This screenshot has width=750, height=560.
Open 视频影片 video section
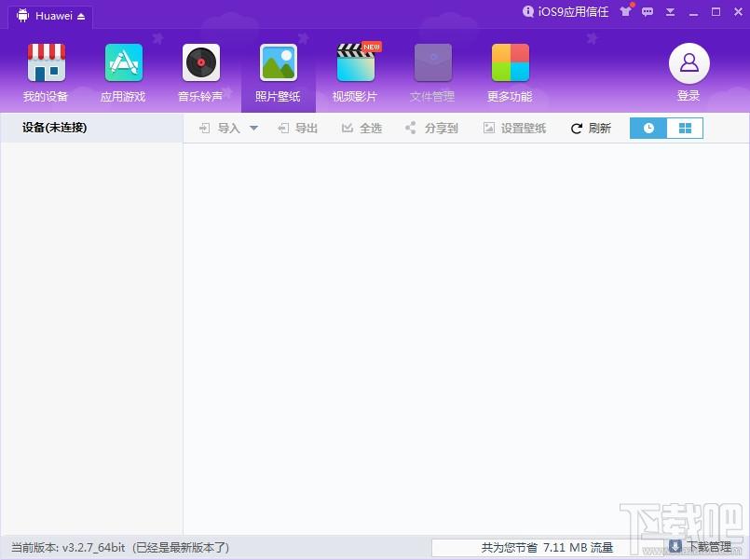pyautogui.click(x=355, y=73)
